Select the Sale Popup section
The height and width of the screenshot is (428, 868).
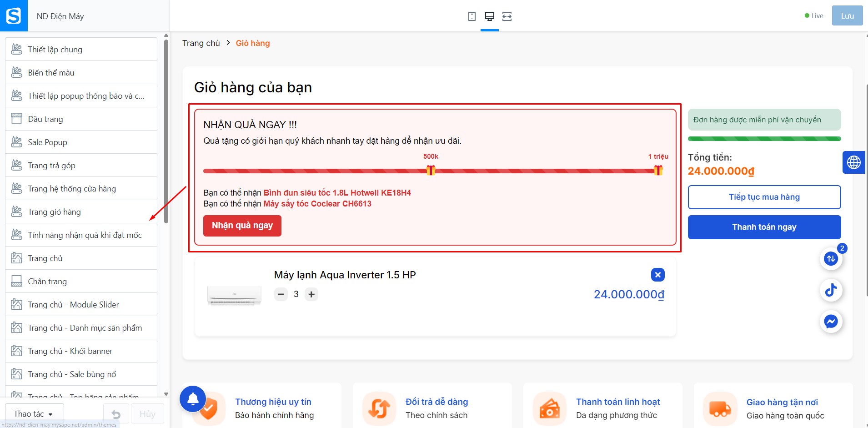(81, 142)
